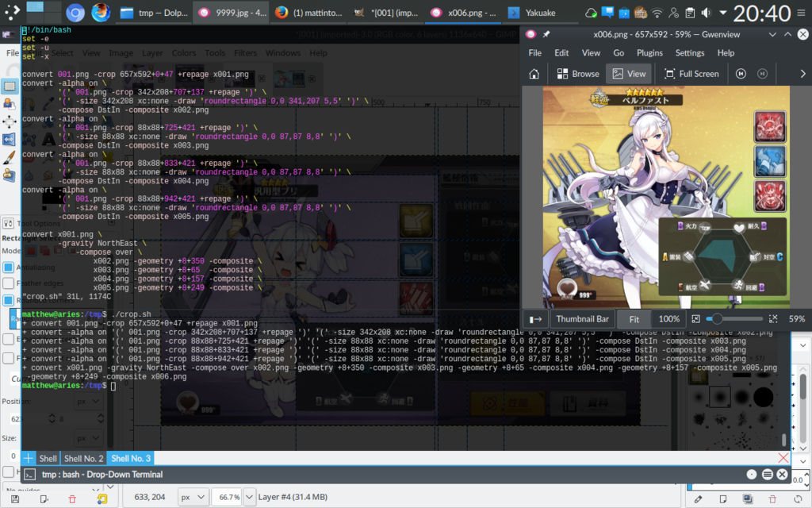Open Gwenview Help menu
This screenshot has height=508, width=812.
[726, 53]
